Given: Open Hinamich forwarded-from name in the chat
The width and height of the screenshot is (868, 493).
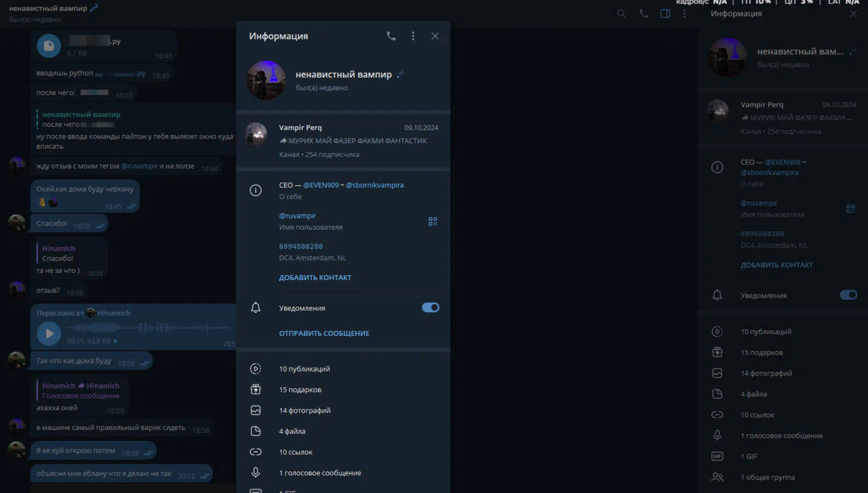Looking at the screenshot, I should point(114,313).
